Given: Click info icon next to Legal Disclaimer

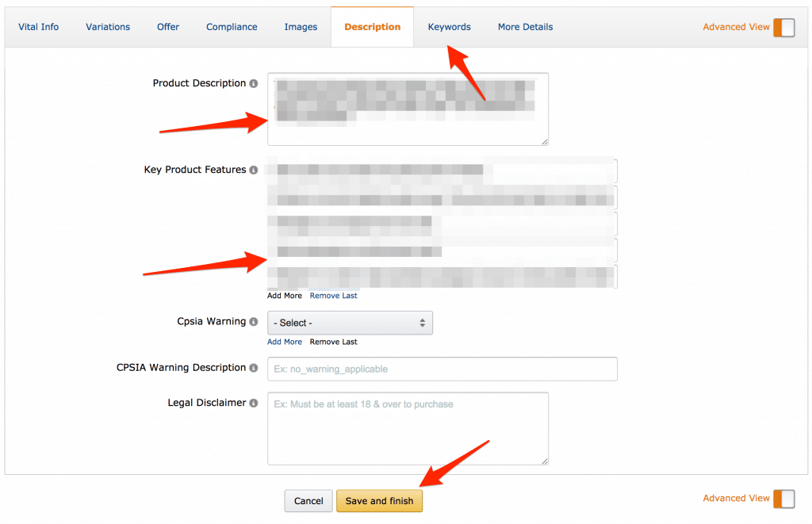Looking at the screenshot, I should click(x=254, y=403).
